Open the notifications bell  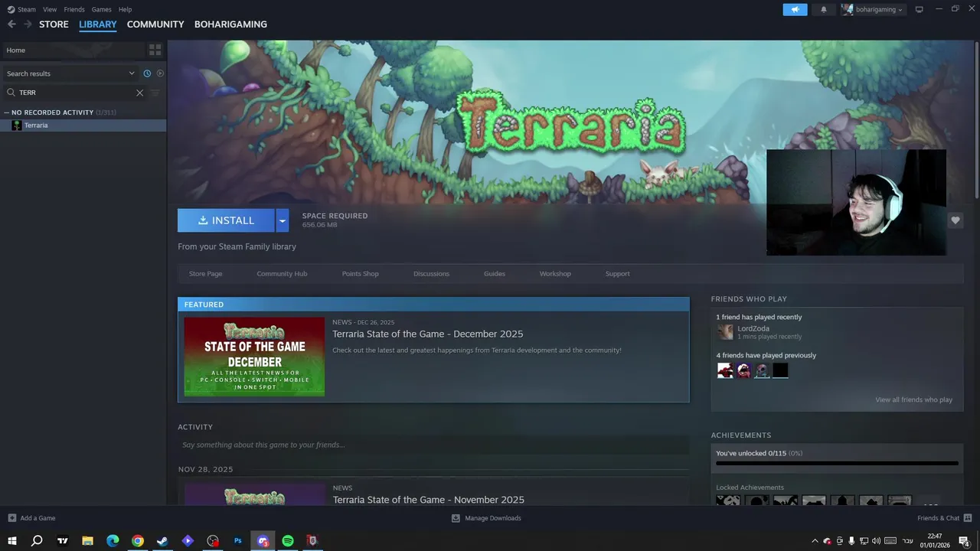click(x=824, y=9)
